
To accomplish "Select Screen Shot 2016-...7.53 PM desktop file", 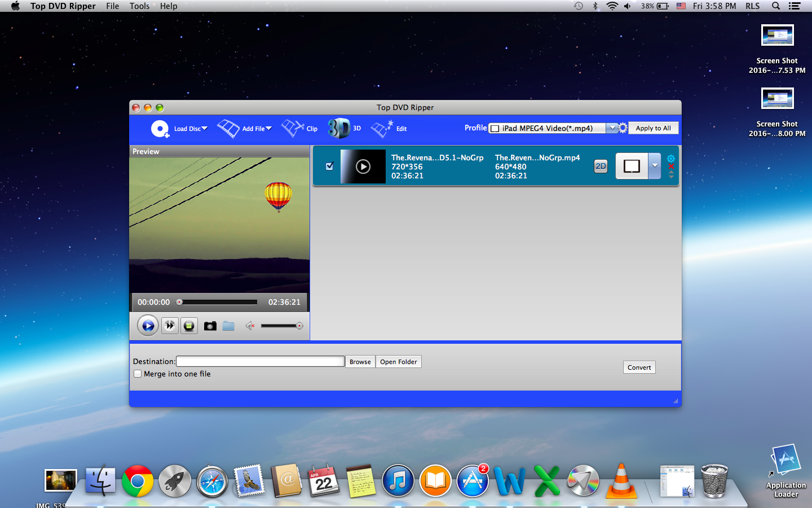I will 777,49.
